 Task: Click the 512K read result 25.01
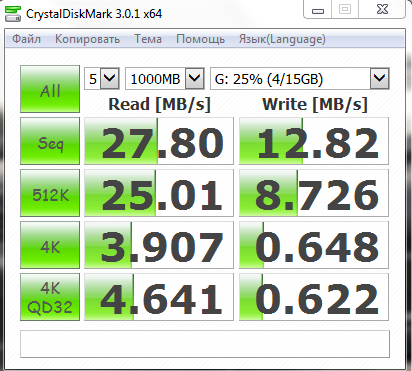159,193
